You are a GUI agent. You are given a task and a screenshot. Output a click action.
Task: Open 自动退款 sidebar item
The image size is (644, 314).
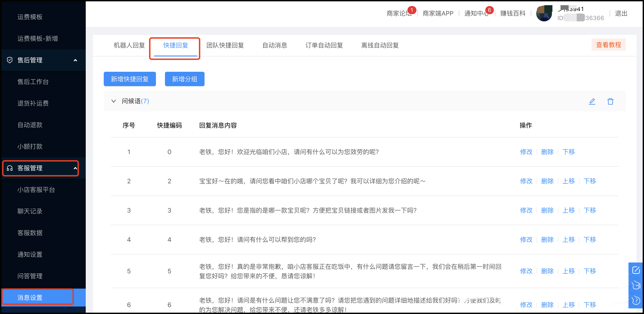(x=30, y=125)
